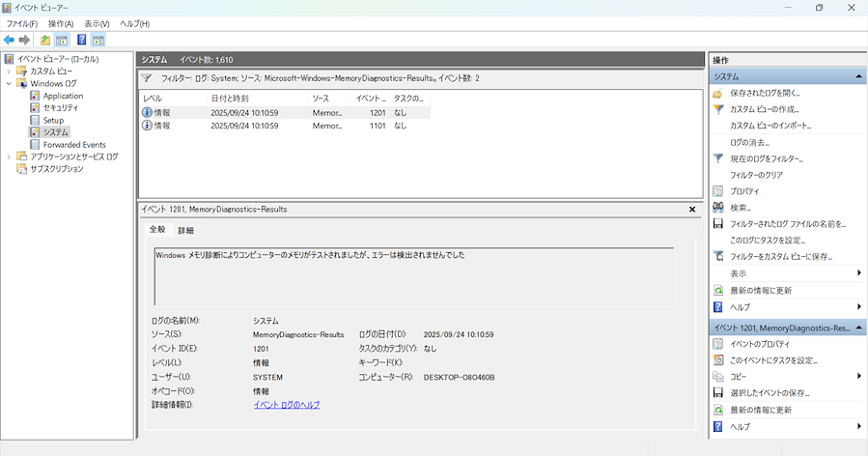This screenshot has height=456, width=868.
Task: Switch to the 詳細 tab
Action: (x=185, y=230)
